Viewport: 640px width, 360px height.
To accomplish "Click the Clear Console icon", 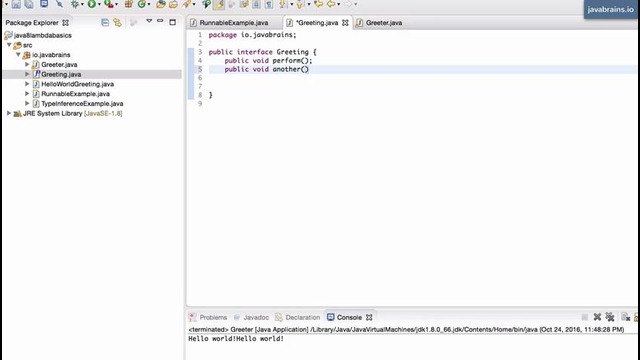I will pyautogui.click(x=625, y=317).
